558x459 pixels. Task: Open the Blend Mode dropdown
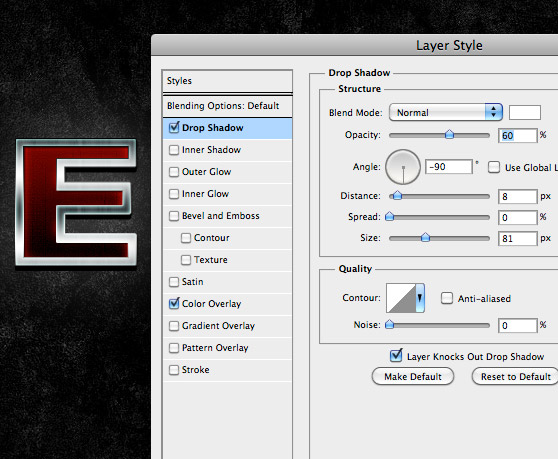click(446, 112)
